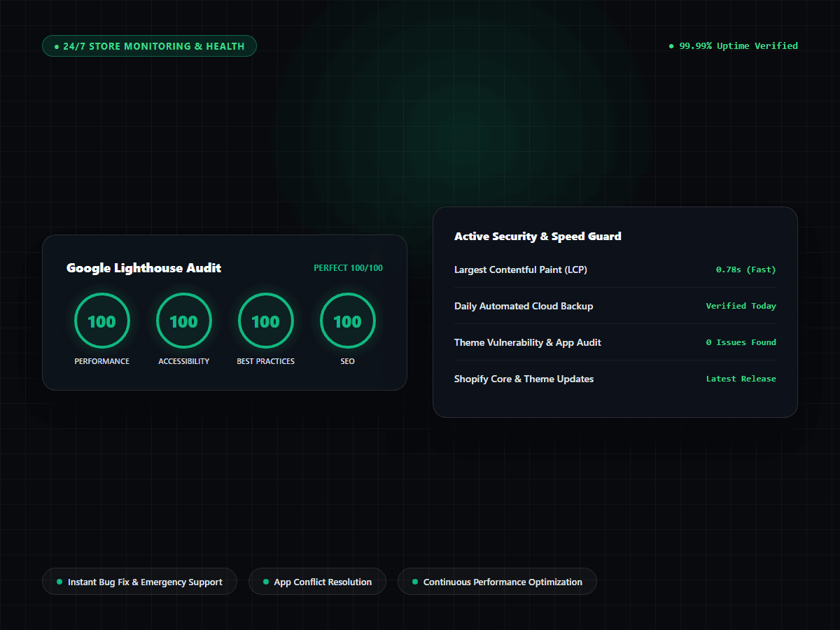Screen dimensions: 840x630
Task: Click the 0 Issues Found value
Action: [741, 342]
